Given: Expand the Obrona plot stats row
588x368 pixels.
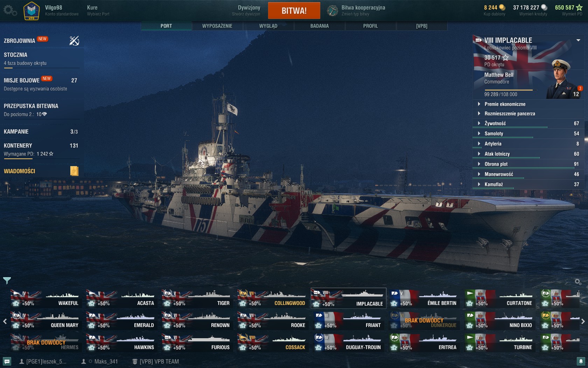Looking at the screenshot, I should [x=528, y=164].
